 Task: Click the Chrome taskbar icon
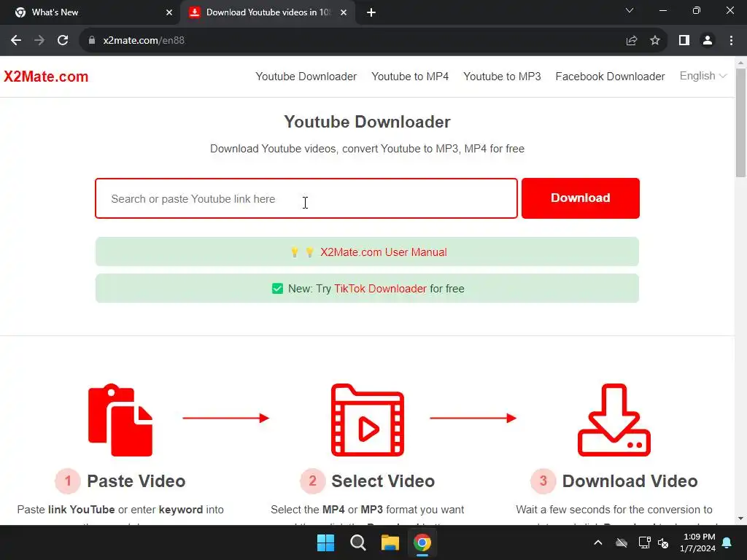[x=422, y=542]
